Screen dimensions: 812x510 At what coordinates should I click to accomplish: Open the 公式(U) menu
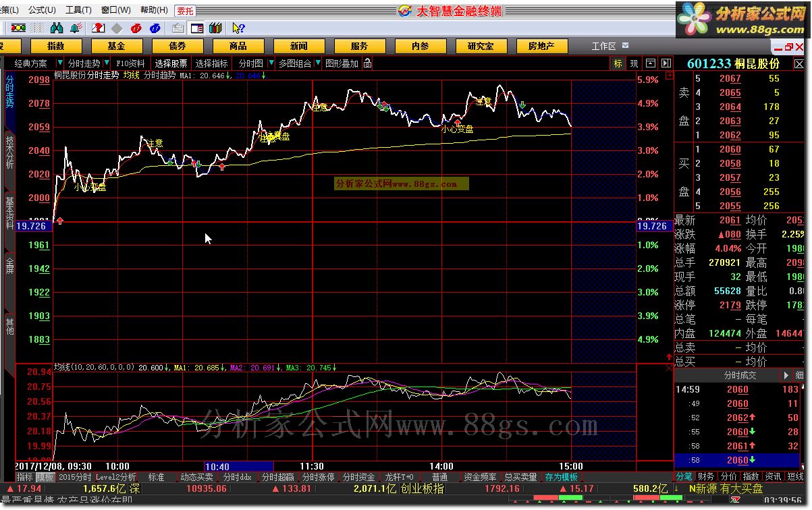pos(42,10)
